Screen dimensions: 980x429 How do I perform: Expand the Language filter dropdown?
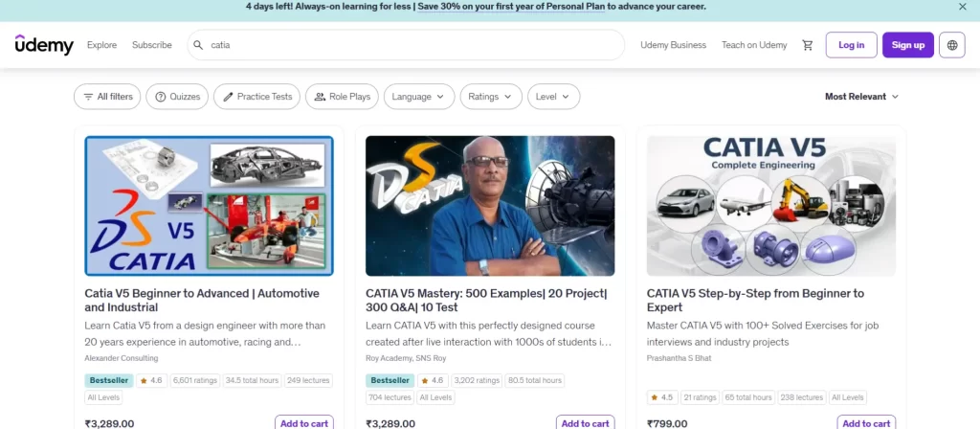tap(419, 97)
